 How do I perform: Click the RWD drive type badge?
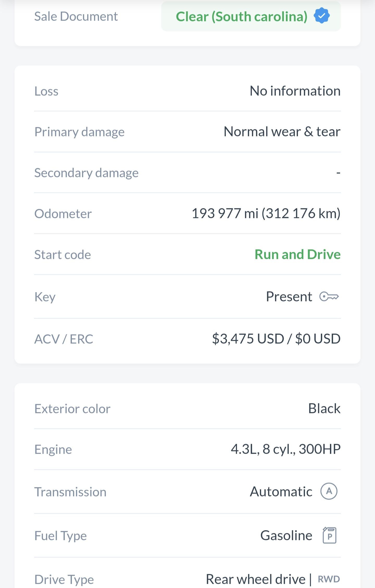click(329, 579)
